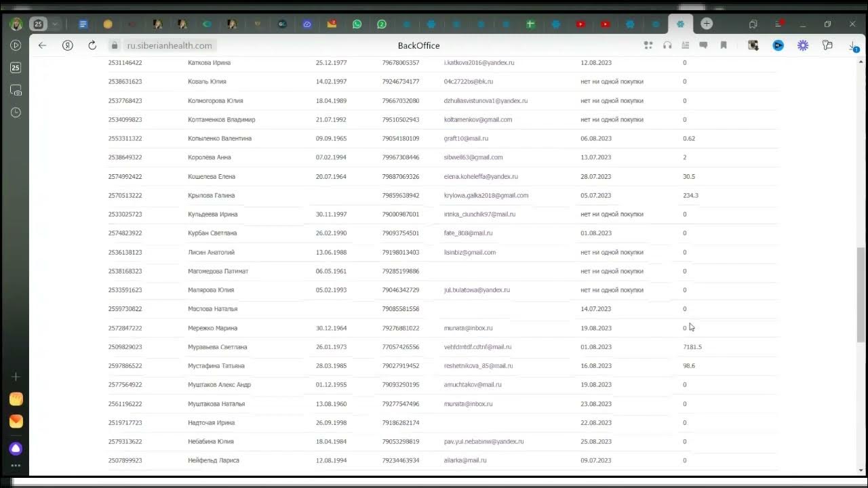Open the tab group counter 25
Image resolution: width=868 pixels, height=488 pixels.
point(38,24)
